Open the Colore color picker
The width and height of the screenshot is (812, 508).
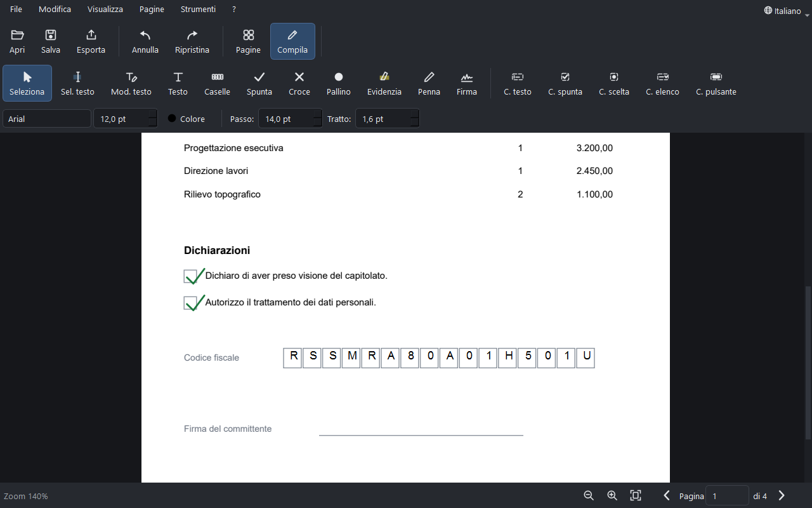[187, 119]
